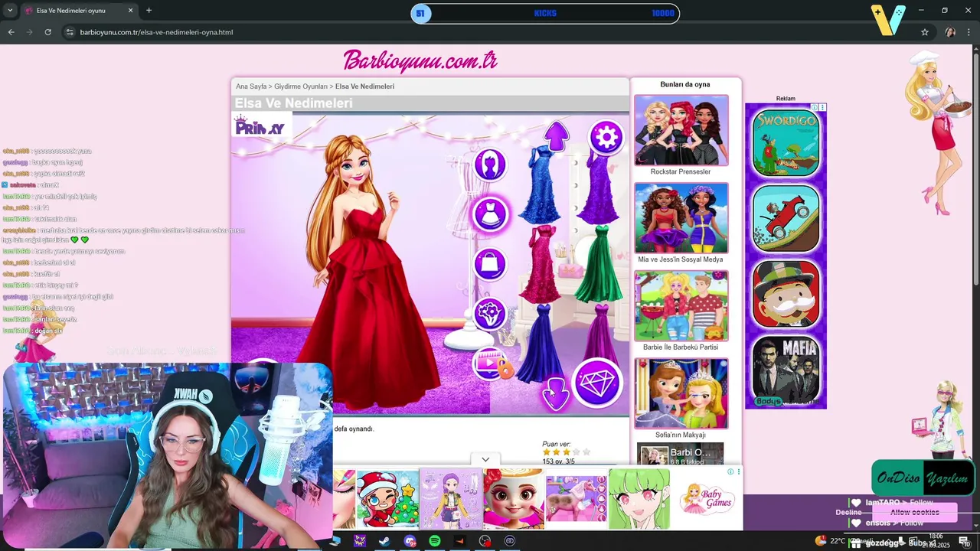Click the Barbioyunu.com.tr site logo
The height and width of the screenshot is (551, 980).
coord(420,60)
